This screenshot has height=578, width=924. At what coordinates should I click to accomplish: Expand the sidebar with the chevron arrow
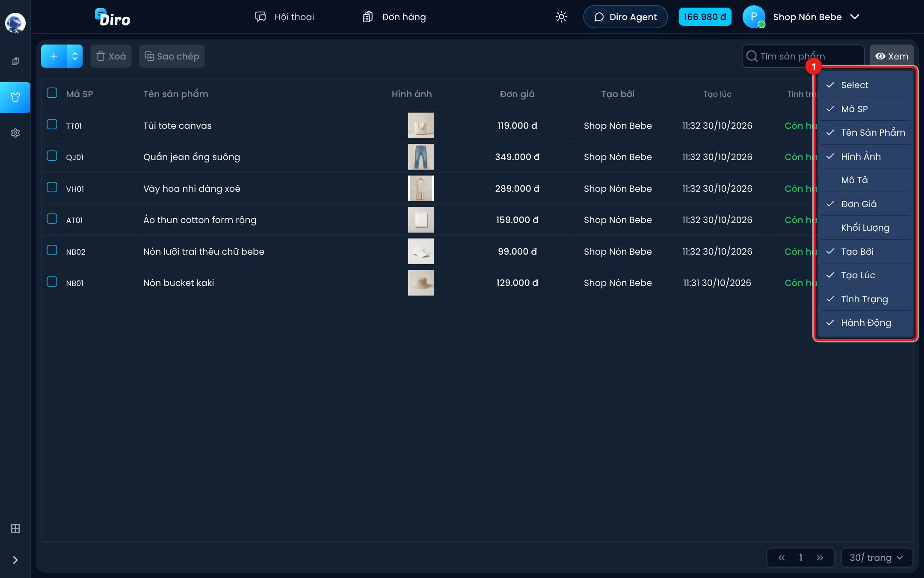(15, 560)
